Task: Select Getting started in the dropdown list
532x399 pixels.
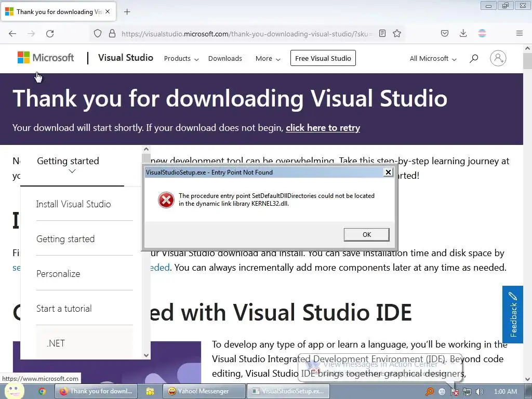Action: [65, 239]
